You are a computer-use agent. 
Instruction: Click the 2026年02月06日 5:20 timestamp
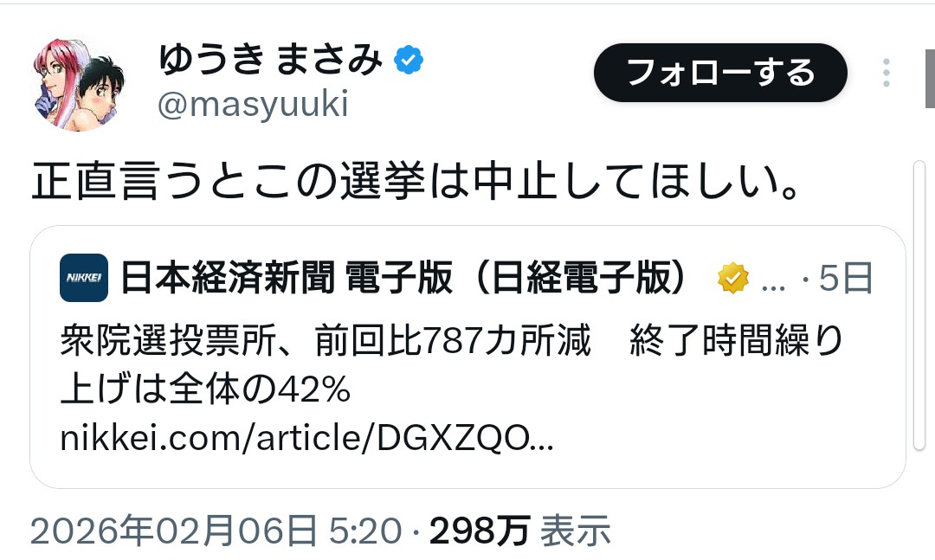tap(216, 531)
